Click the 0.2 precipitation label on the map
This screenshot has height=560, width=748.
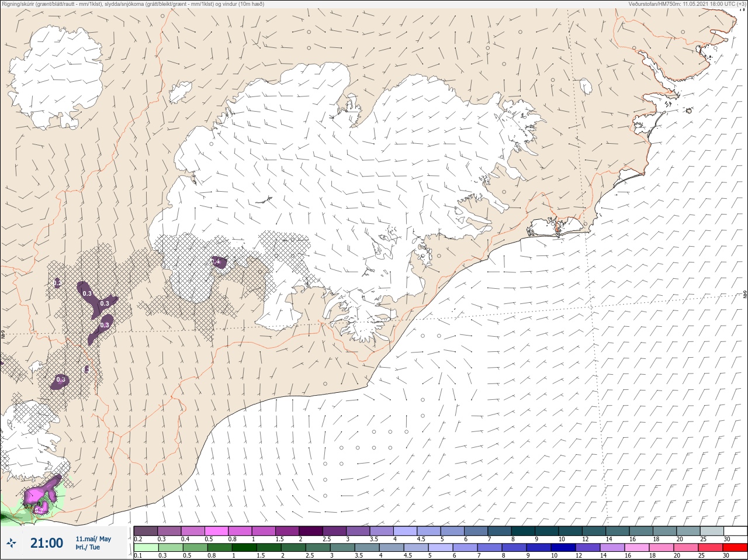tap(57, 283)
